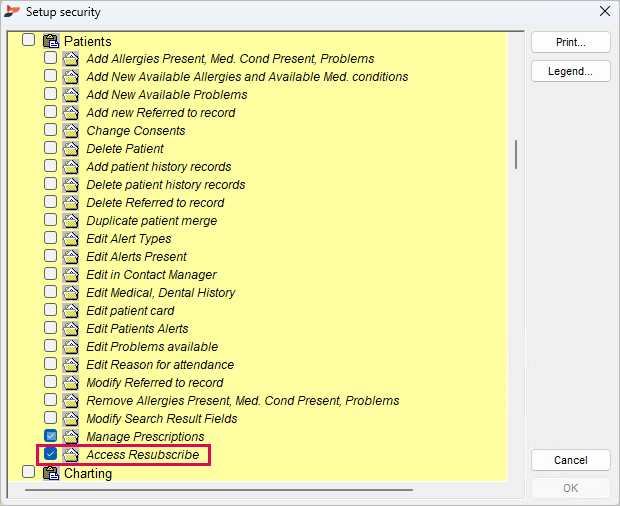The width and height of the screenshot is (620, 506).
Task: Click the folder icon beside Manage Prescriptions
Action: 71,436
